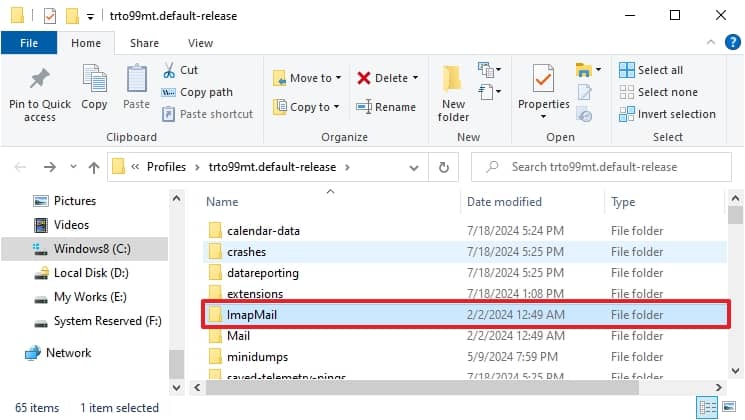Refresh the folder view
Viewport: 745px width, 420px height.
(444, 167)
